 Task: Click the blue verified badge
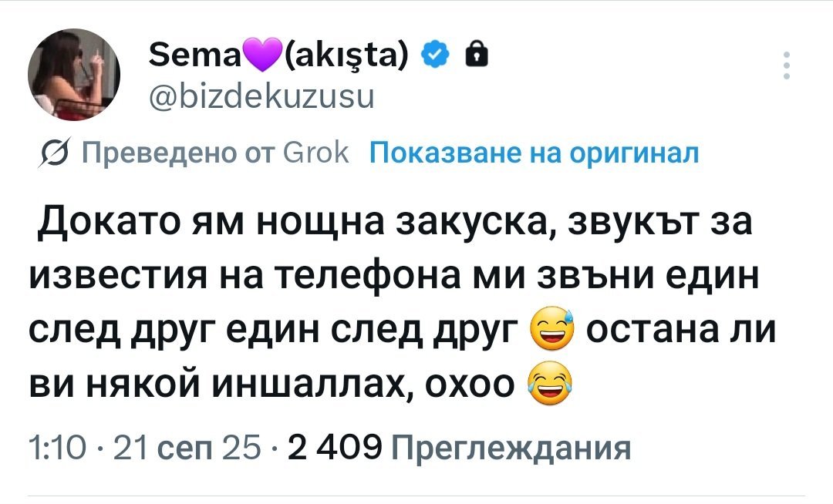click(x=433, y=55)
